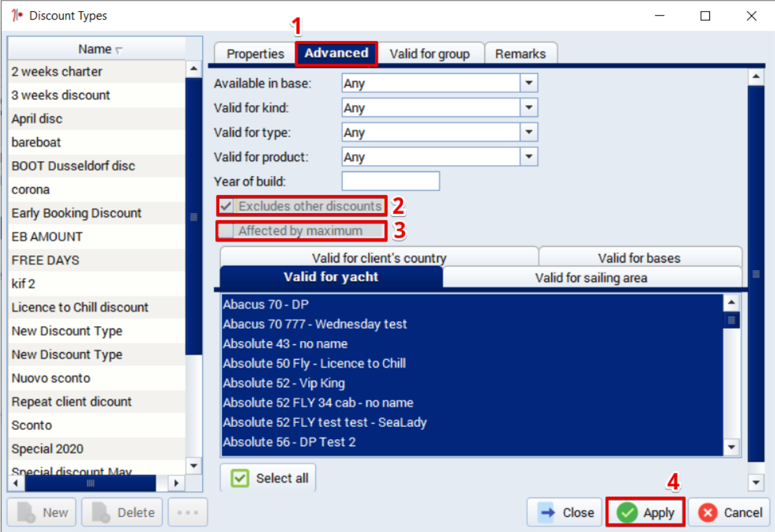
Task: Select 'kif 2' entry
Action: [x=97, y=283]
